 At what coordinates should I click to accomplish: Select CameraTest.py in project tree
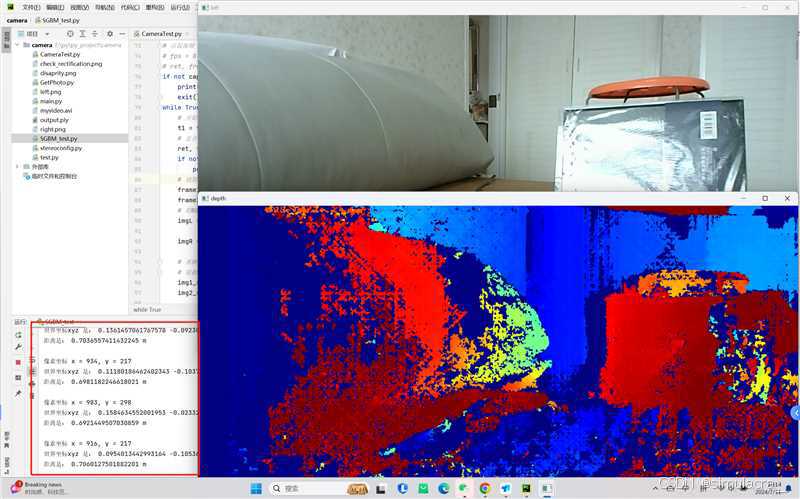tap(60, 54)
